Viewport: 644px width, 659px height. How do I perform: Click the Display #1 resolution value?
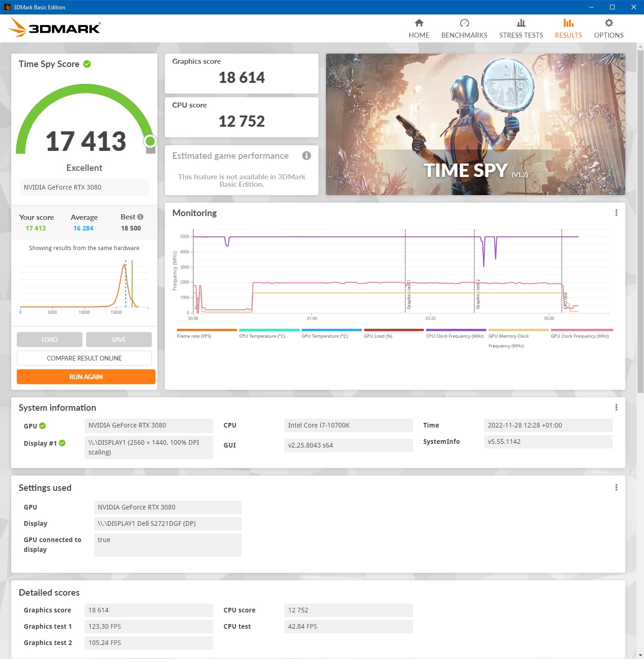149,447
